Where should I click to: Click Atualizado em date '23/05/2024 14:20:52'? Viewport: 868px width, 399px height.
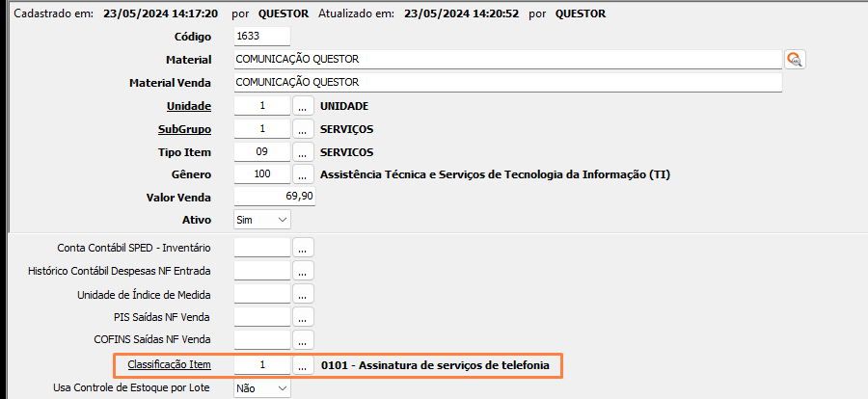[x=462, y=13]
